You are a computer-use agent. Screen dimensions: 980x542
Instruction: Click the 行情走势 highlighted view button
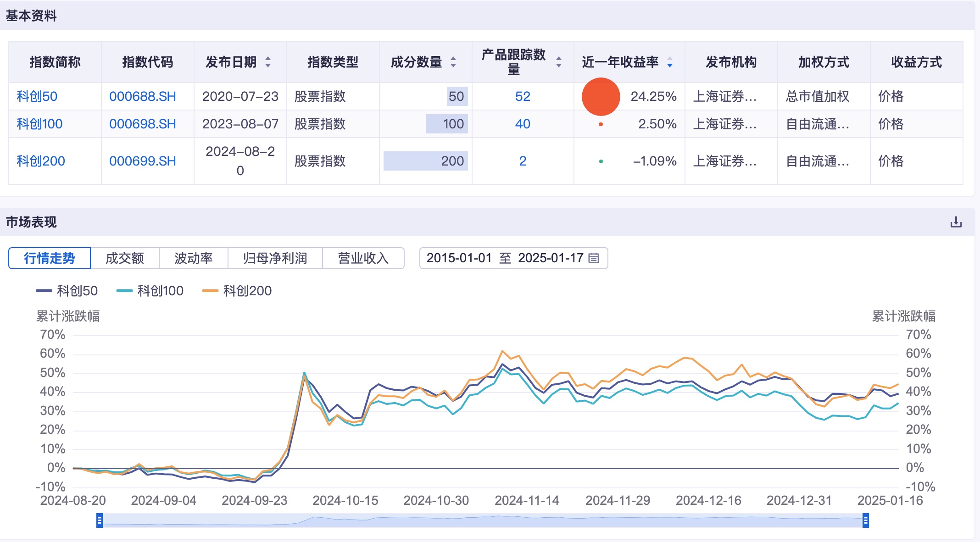coord(49,258)
